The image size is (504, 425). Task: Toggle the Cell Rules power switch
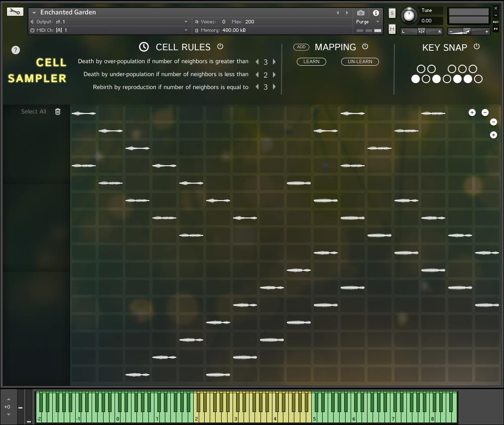pyautogui.click(x=220, y=46)
